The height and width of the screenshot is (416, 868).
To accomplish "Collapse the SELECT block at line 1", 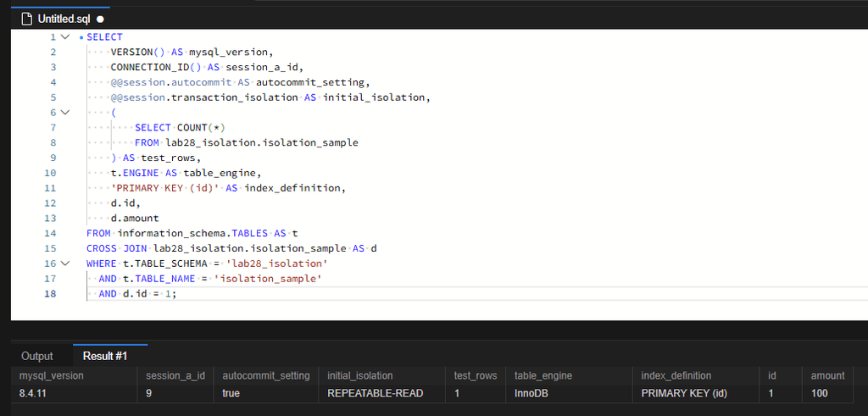I will point(65,37).
